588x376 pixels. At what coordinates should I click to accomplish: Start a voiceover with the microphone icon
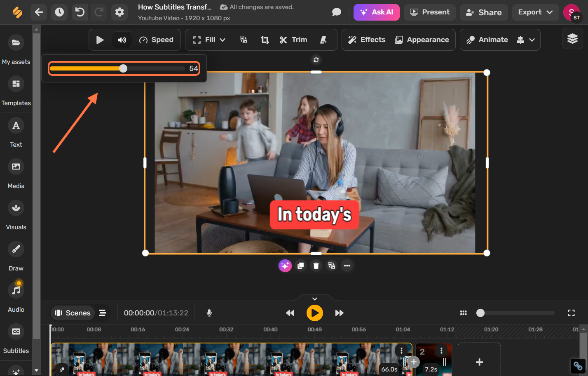(209, 313)
